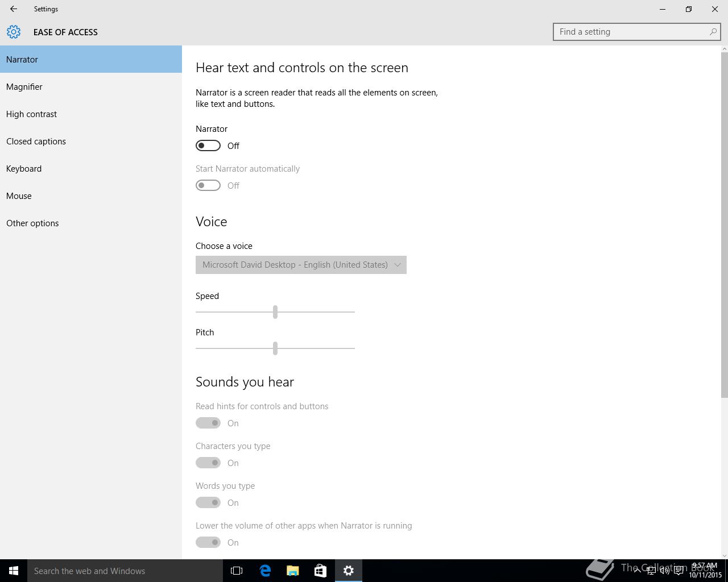The image size is (728, 582).
Task: Click the search magnifier icon
Action: point(713,32)
